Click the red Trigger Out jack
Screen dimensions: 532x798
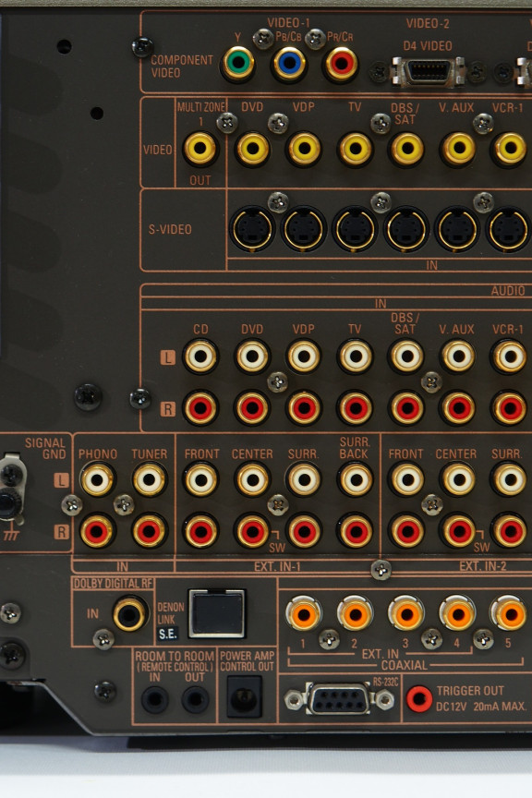tap(419, 699)
